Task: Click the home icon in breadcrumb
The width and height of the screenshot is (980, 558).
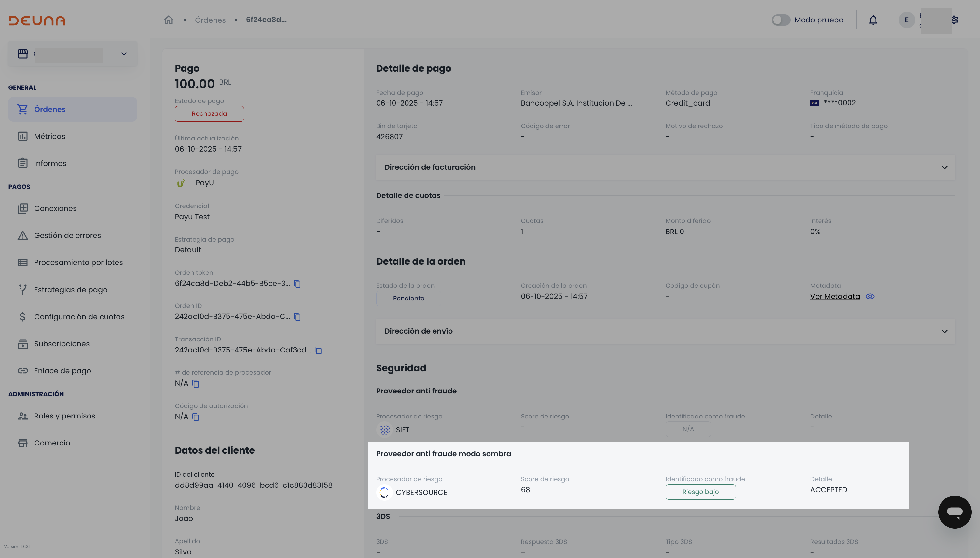Action: tap(168, 20)
